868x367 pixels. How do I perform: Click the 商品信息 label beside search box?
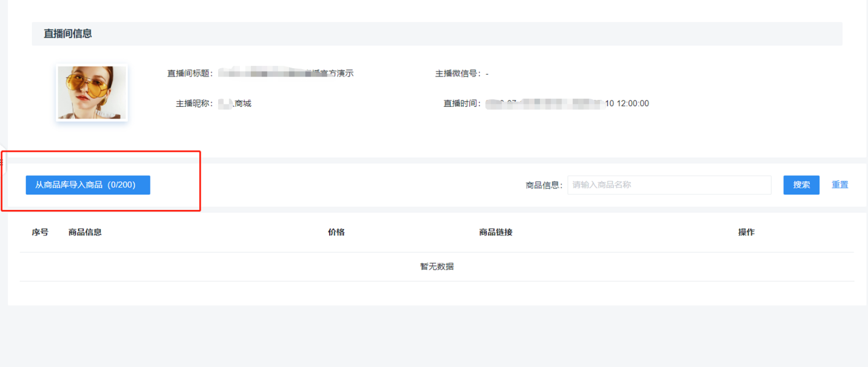(x=543, y=186)
